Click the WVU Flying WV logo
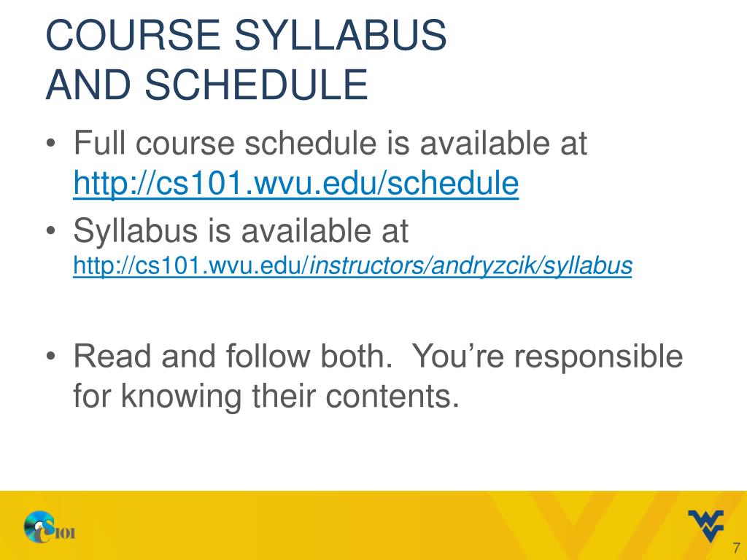 click(705, 526)
